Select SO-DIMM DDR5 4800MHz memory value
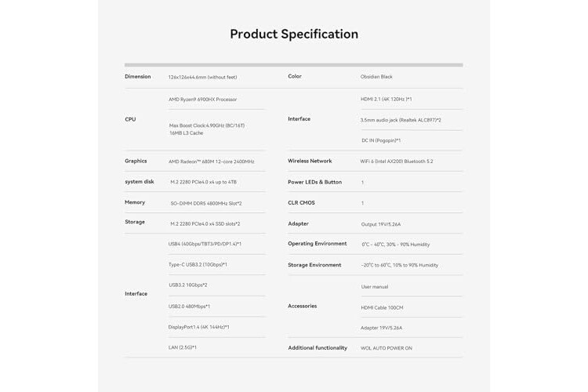This screenshot has height=392, width=588. coord(206,203)
